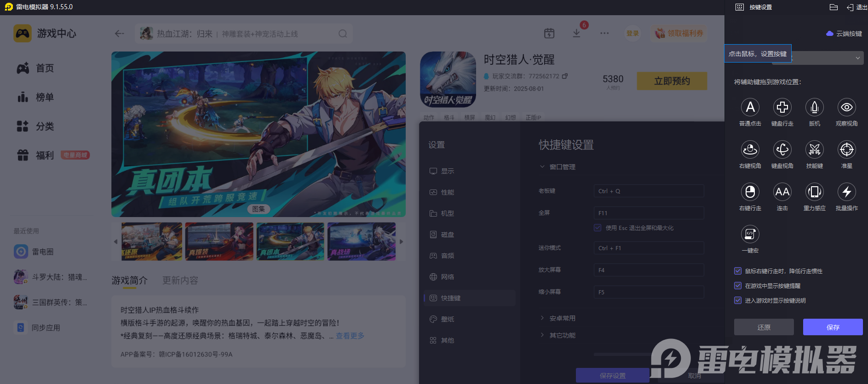Open 榜单 rankings in sidebar
Viewport: 868px width, 384px height.
[35, 97]
